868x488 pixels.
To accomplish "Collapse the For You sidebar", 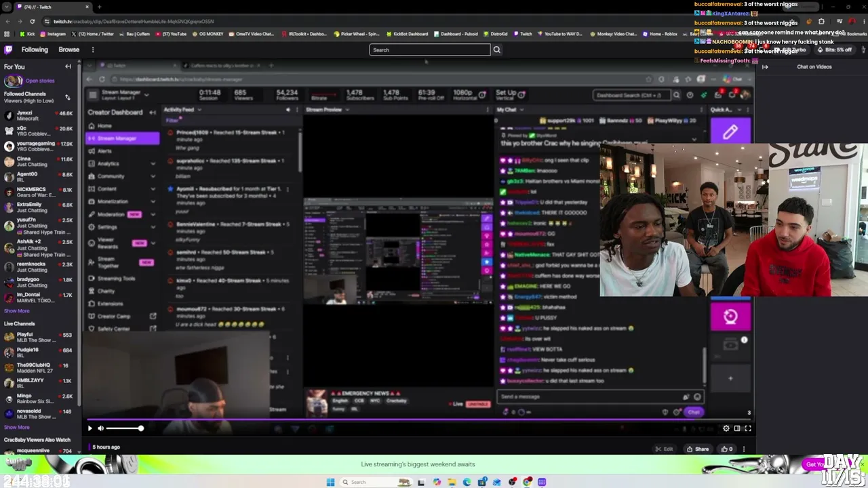I will (68, 66).
